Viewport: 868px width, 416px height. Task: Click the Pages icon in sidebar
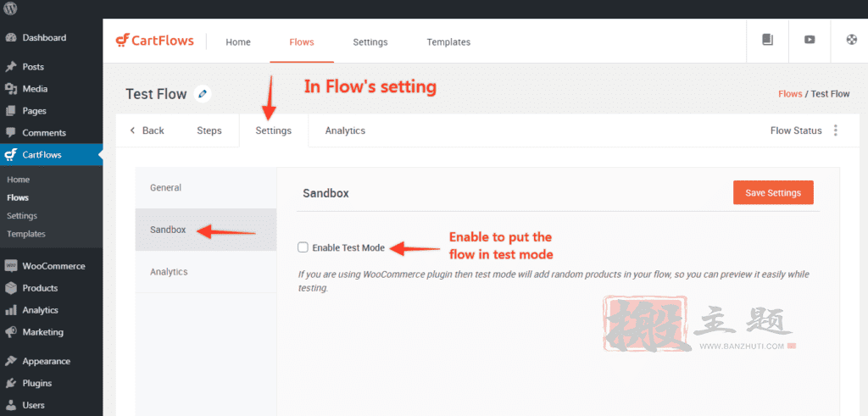(x=10, y=111)
